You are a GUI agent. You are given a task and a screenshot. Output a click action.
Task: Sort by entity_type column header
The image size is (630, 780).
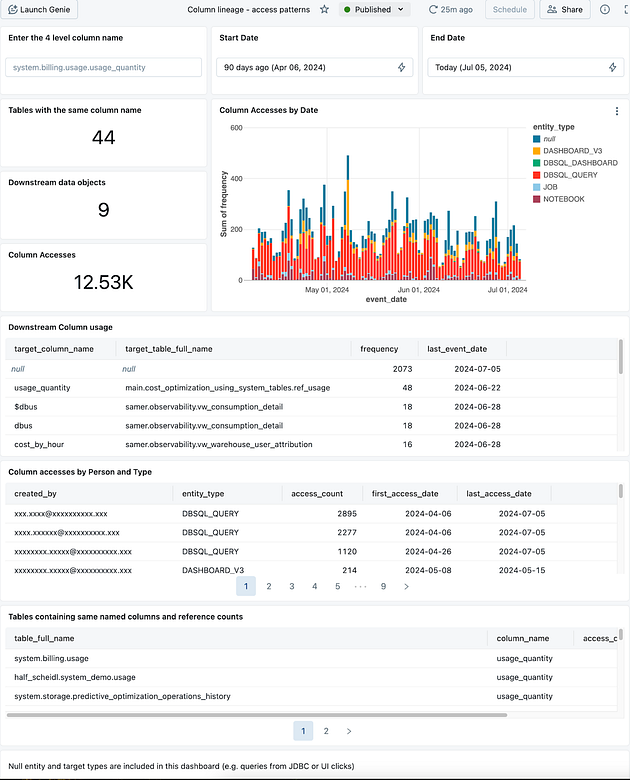[x=203, y=493]
